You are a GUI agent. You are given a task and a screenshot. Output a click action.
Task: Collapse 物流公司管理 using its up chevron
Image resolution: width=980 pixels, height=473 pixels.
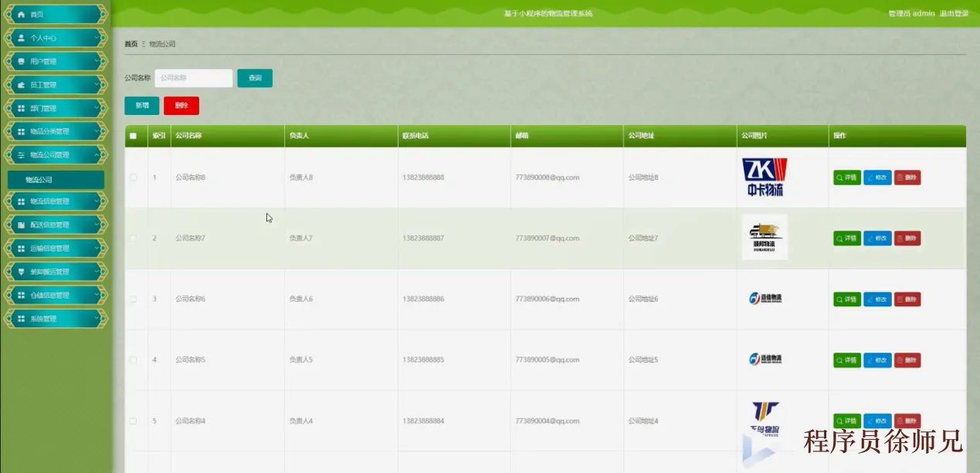click(97, 155)
